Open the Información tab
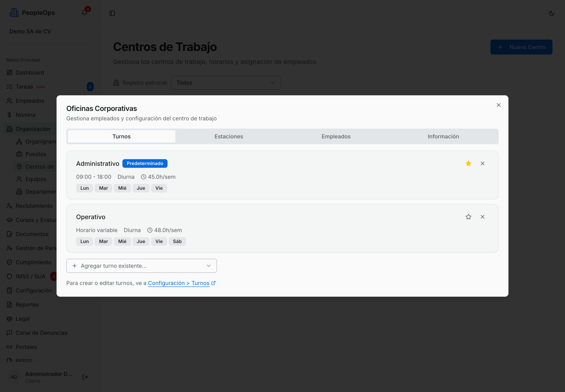Screen dimensions: 565x392 coord(443,136)
